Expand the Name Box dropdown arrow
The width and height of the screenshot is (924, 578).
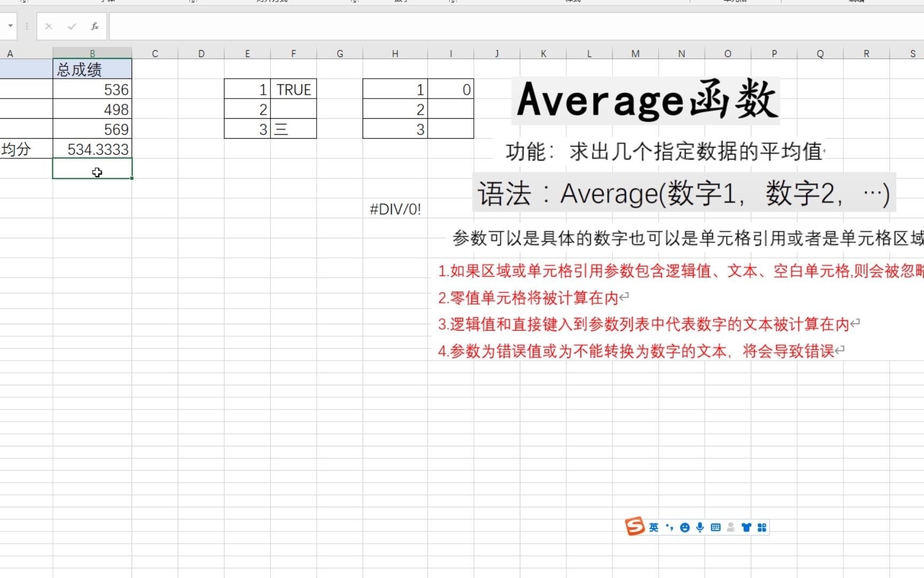10,26
